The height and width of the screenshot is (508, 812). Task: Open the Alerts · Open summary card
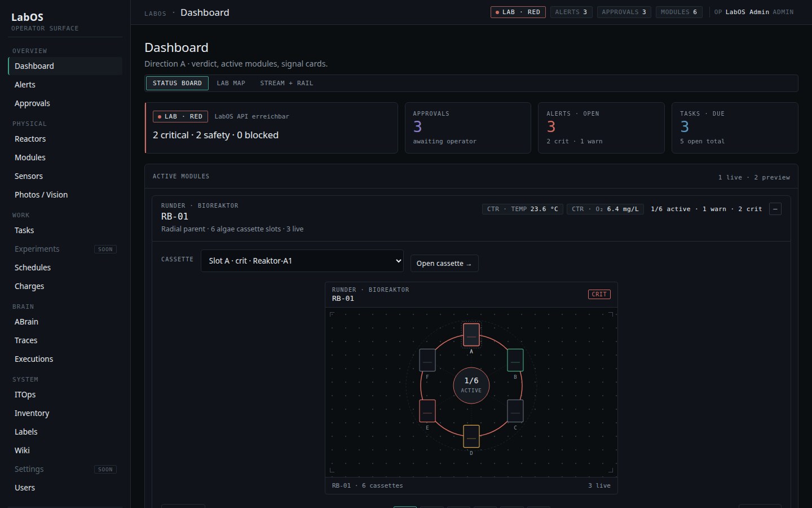click(x=601, y=128)
